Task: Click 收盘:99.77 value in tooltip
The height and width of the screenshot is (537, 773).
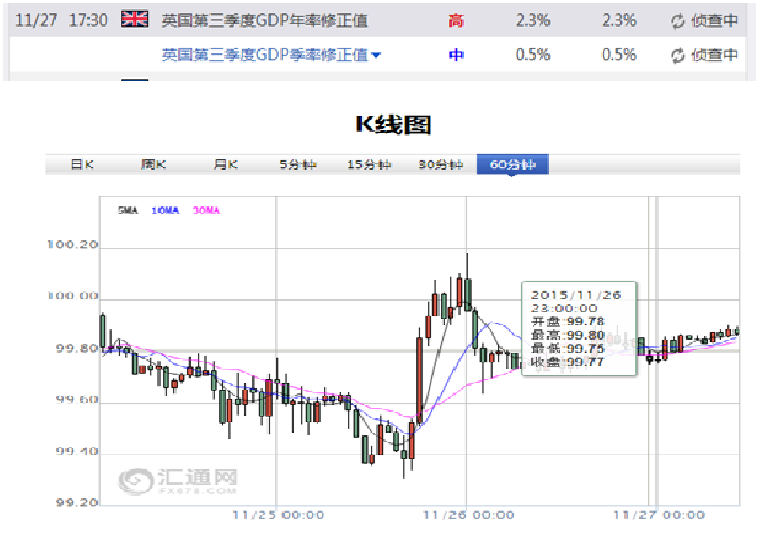Action: click(567, 362)
